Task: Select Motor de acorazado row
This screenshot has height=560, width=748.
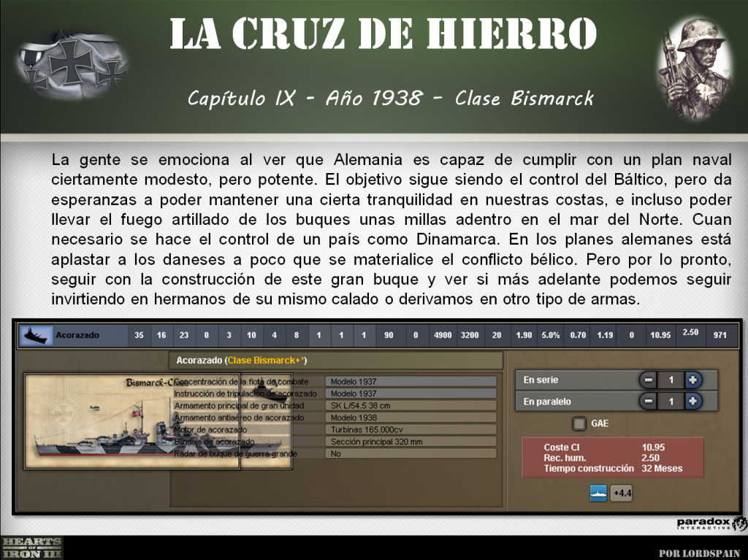Action: click(334, 429)
